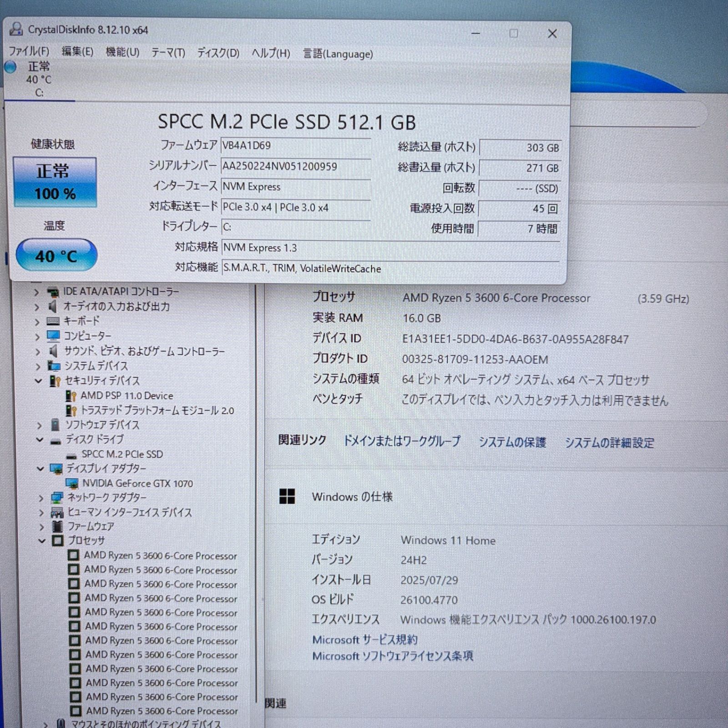Click the ディスプレイ アダプター icon
Screen dimensions: 728x728
56,469
